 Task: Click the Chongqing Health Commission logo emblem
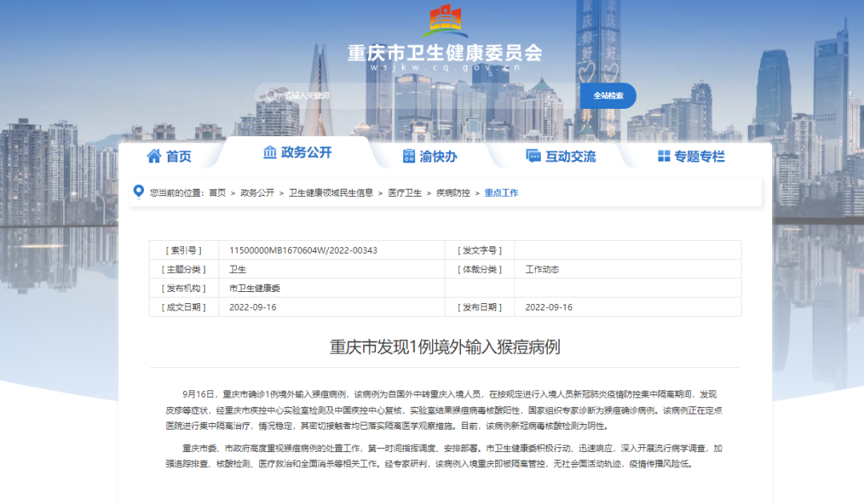(x=445, y=20)
